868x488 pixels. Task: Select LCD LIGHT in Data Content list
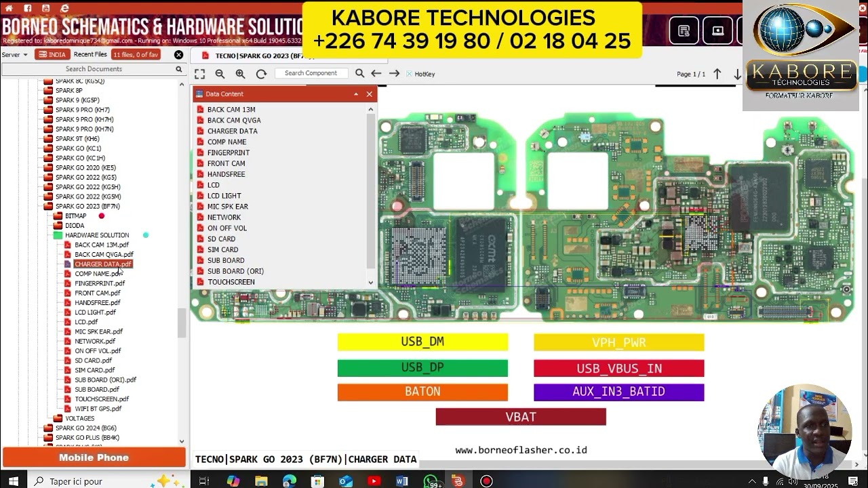pos(224,196)
